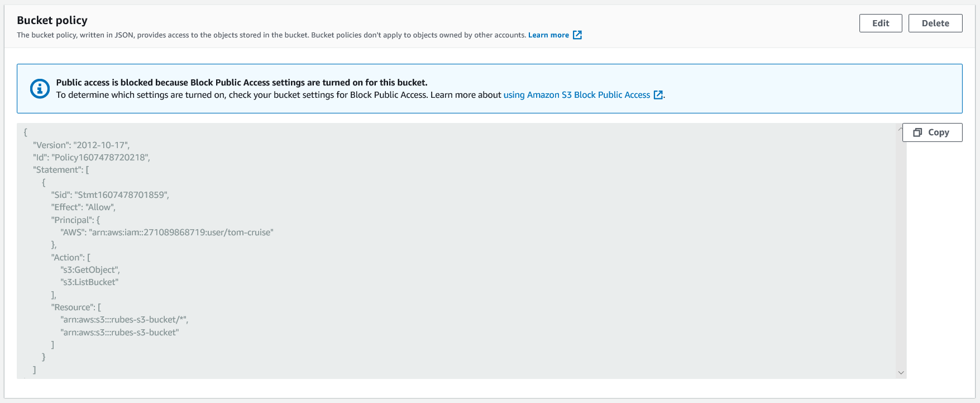The image size is (980, 403).
Task: Open the Learn more link
Action: point(548,35)
